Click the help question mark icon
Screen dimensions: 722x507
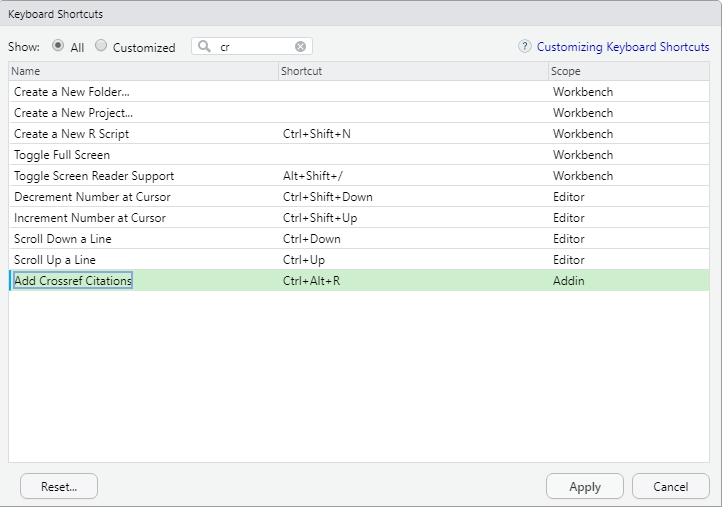tap(524, 47)
